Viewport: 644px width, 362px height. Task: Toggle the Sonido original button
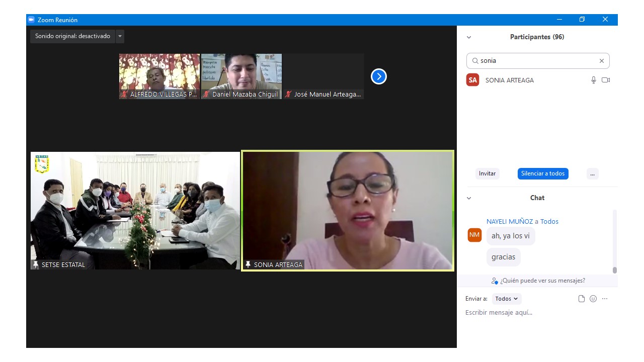pos(72,36)
